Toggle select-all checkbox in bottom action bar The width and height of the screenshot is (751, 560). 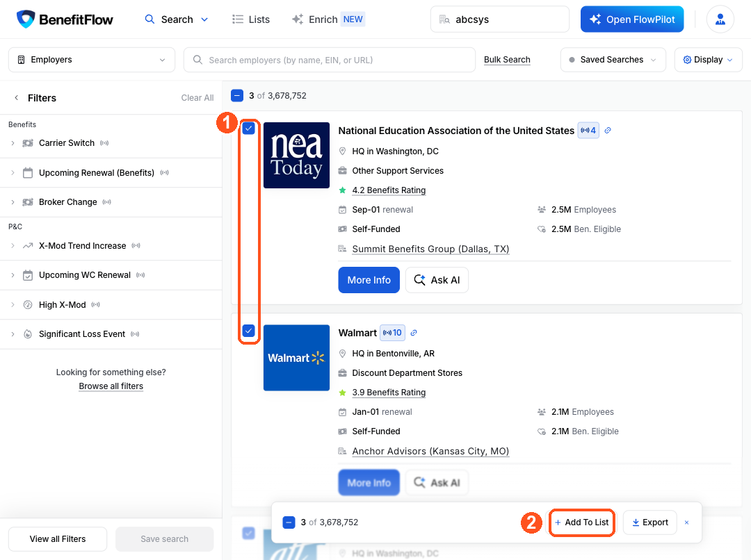point(289,522)
